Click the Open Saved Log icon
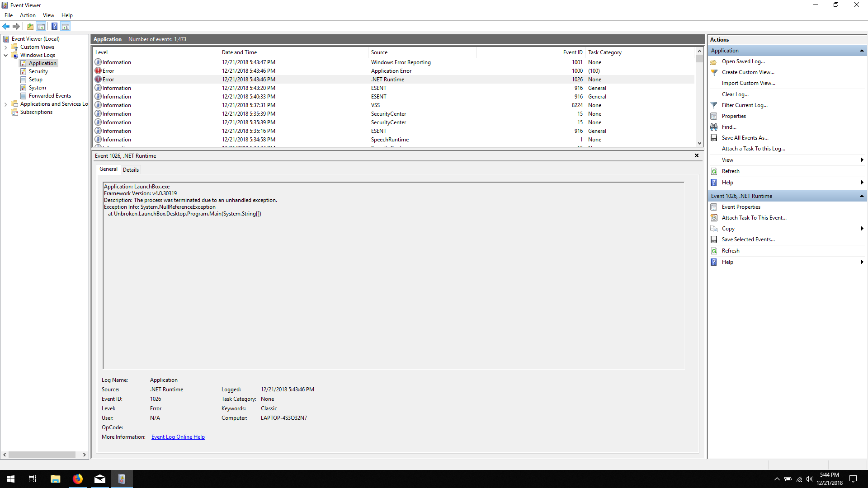The image size is (868, 488). (x=714, y=61)
